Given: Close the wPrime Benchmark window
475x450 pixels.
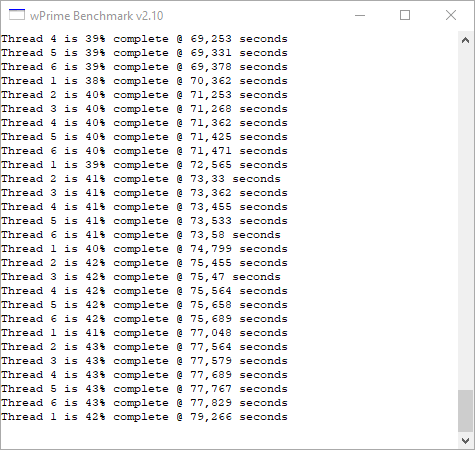Looking at the screenshot, I should (451, 15).
